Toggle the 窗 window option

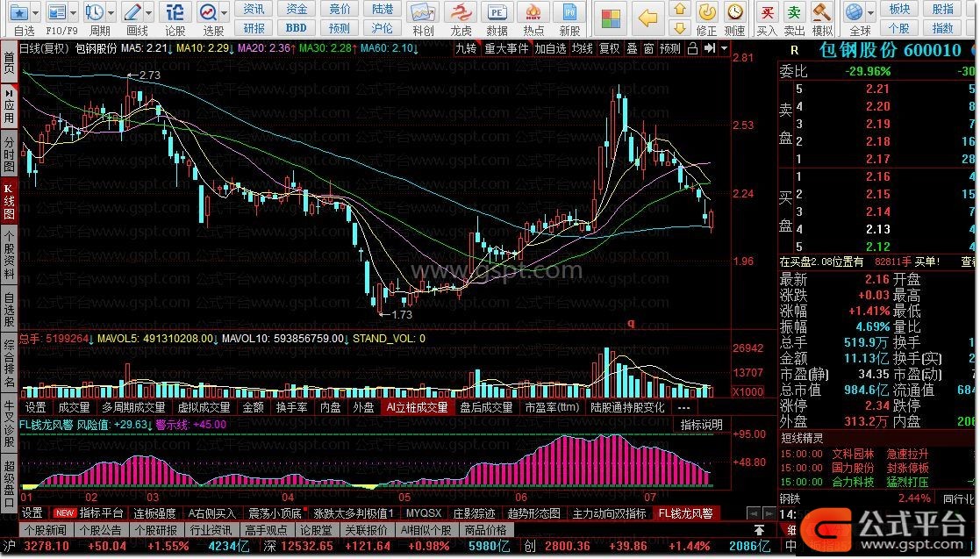coord(648,48)
